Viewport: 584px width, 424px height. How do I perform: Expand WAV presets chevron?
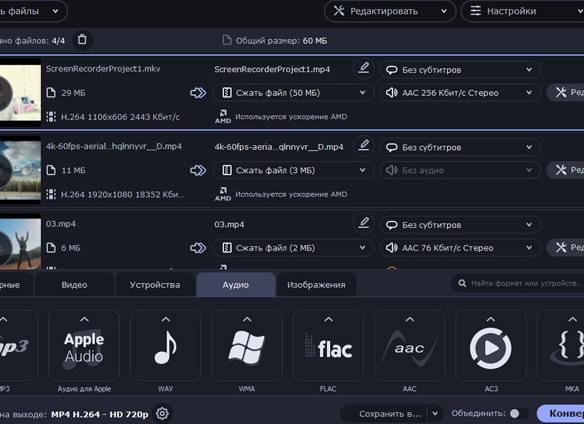[166, 319]
